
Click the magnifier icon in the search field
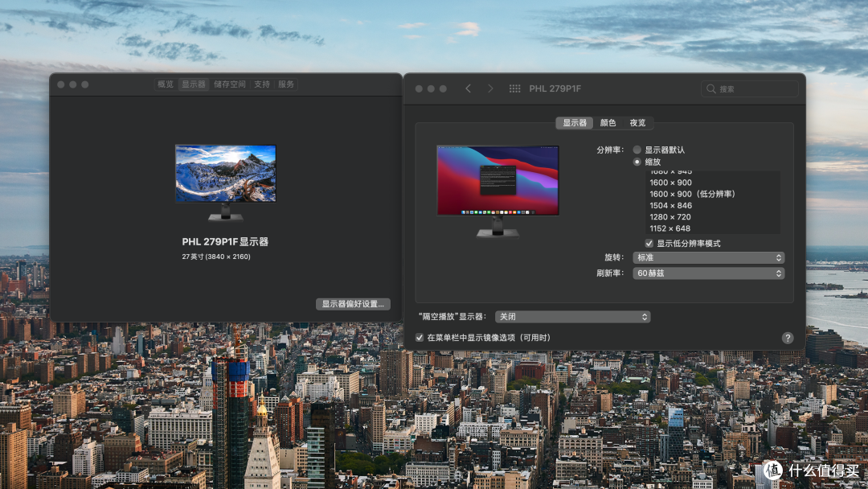coord(710,88)
